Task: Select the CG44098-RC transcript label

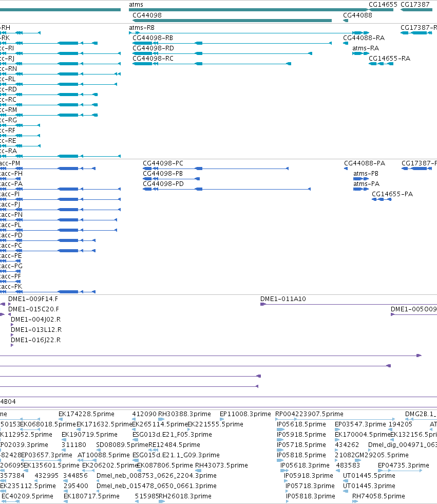Action: pyautogui.click(x=153, y=59)
